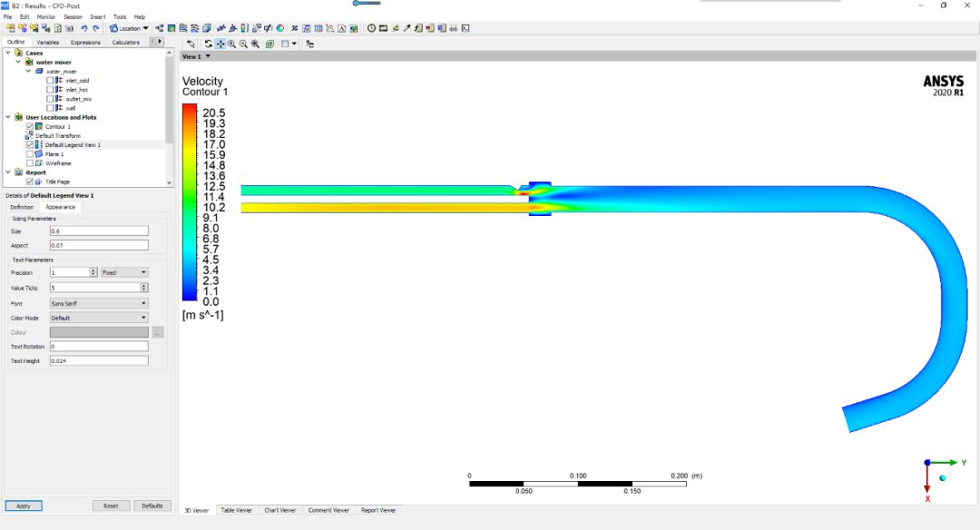
Task: Click the Redo arrow icon
Action: click(x=95, y=28)
